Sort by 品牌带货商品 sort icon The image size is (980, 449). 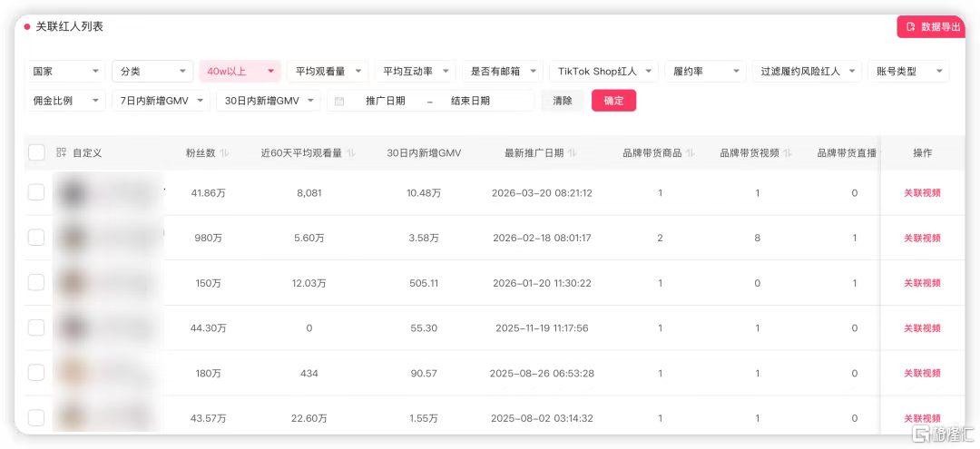point(691,153)
